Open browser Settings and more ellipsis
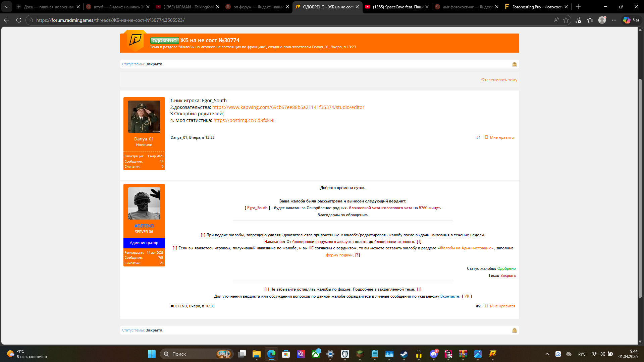Screen dimensions: 644x362 (614, 20)
